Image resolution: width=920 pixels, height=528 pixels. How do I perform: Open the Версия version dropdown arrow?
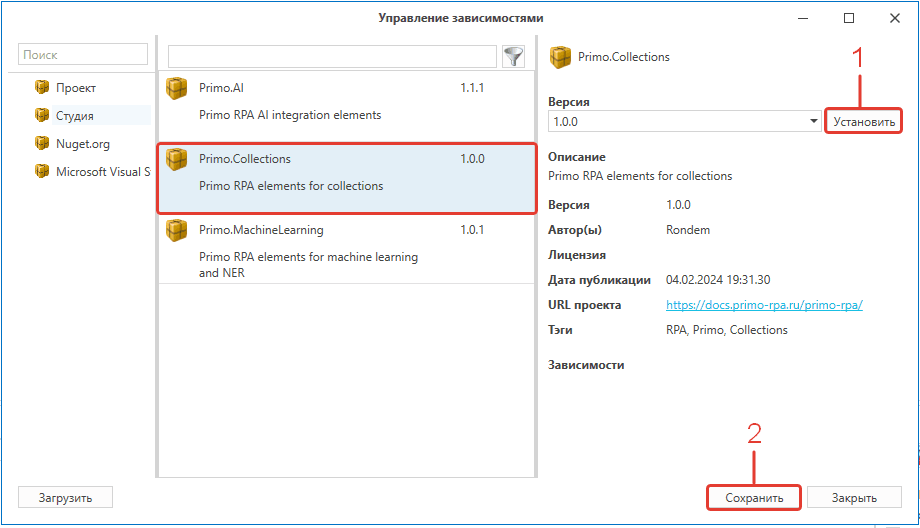pos(813,121)
